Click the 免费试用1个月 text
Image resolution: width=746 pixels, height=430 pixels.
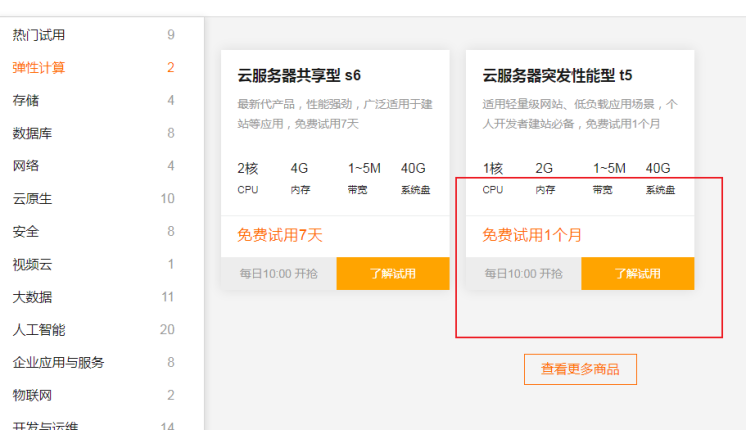tap(532, 235)
